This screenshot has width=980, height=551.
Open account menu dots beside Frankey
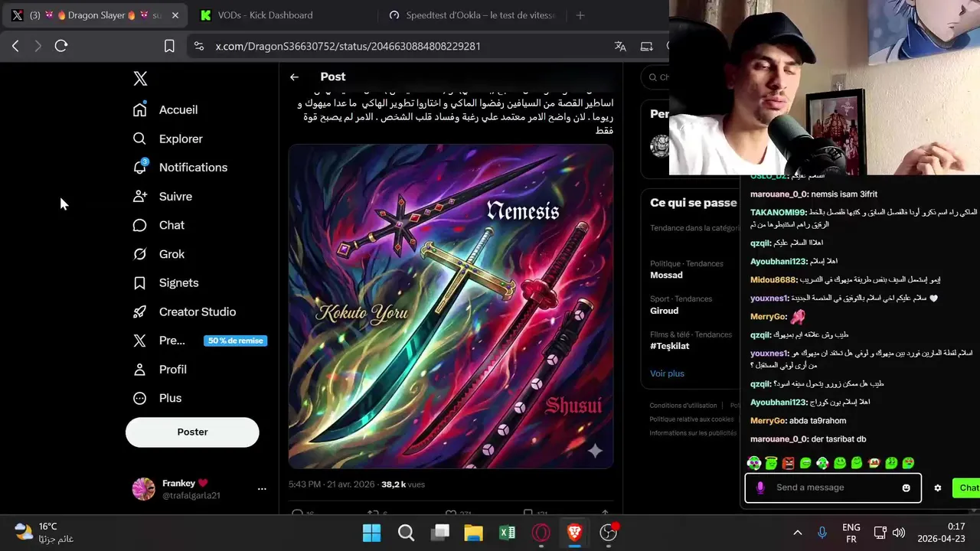[262, 489]
